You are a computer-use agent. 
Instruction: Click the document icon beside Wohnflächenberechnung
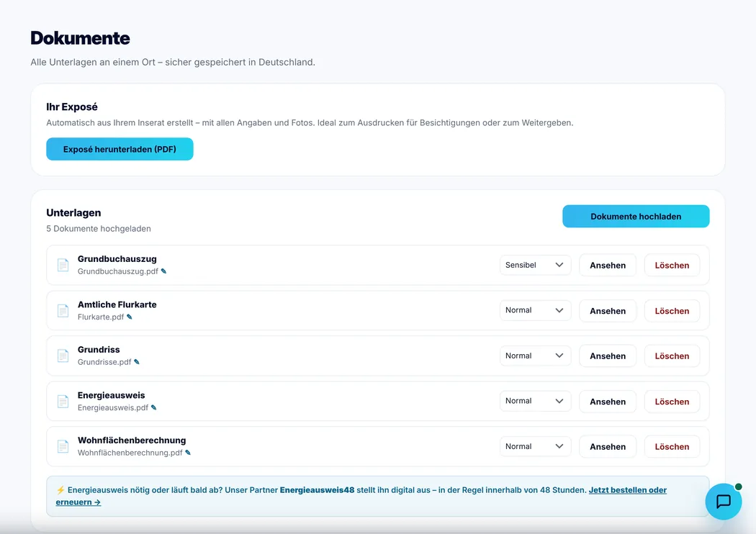tap(63, 447)
